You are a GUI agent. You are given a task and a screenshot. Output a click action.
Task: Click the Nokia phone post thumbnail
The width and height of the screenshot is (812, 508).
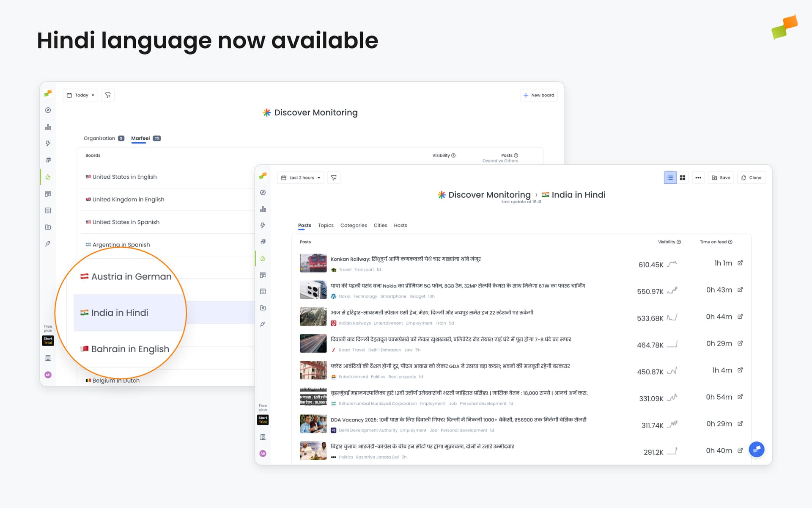(x=313, y=290)
